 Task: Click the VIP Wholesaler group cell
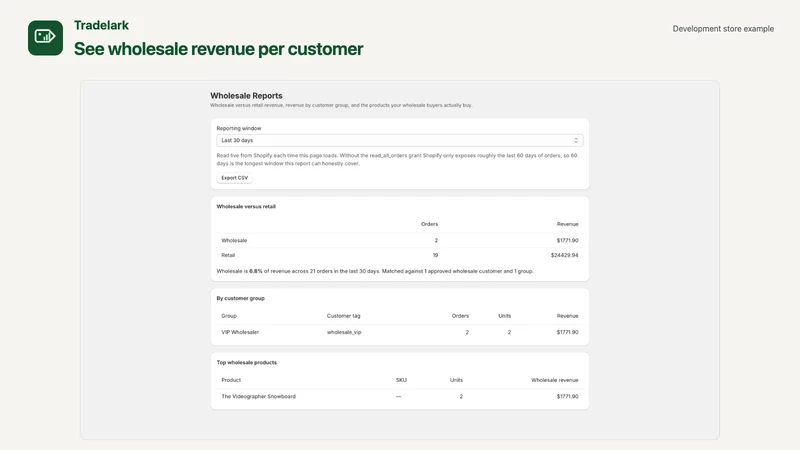click(240, 332)
